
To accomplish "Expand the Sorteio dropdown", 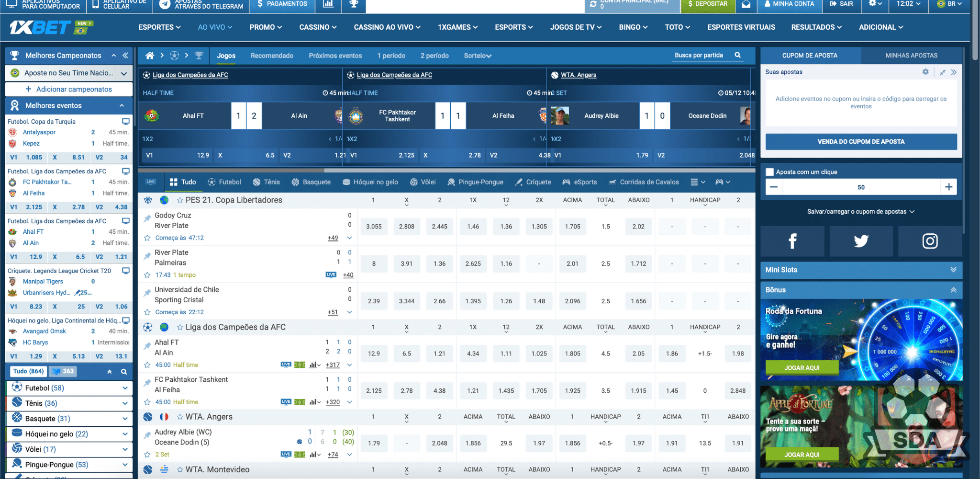I will coord(477,56).
